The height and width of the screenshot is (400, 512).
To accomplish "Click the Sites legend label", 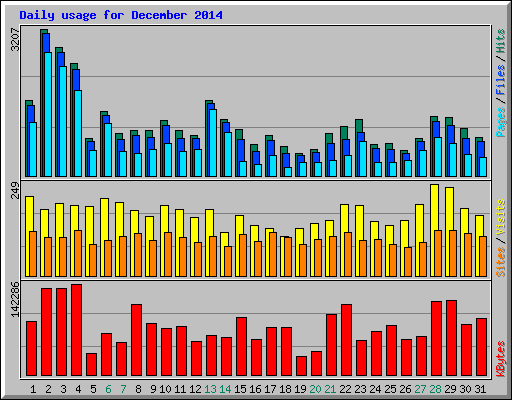I will click(x=501, y=262).
